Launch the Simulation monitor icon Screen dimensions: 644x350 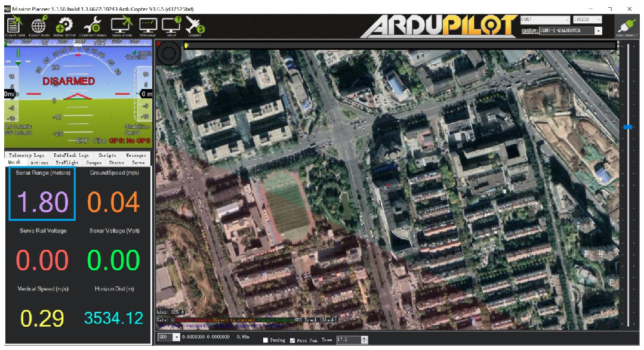click(122, 26)
